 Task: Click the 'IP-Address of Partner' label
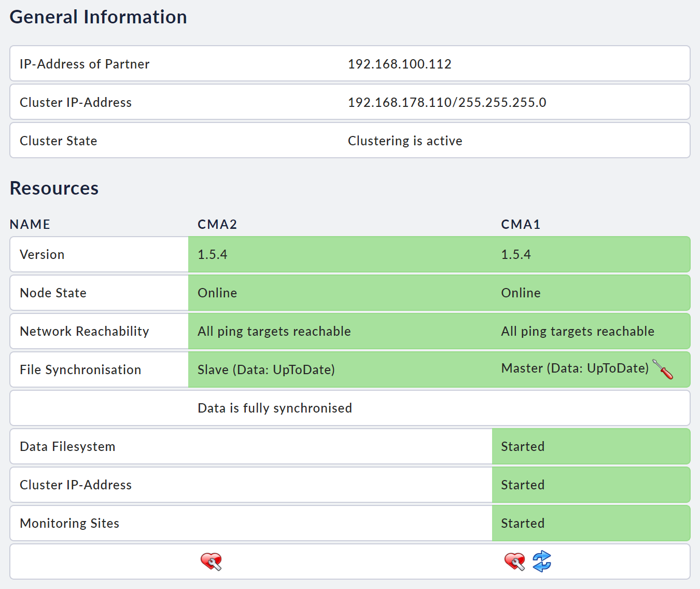[85, 64]
